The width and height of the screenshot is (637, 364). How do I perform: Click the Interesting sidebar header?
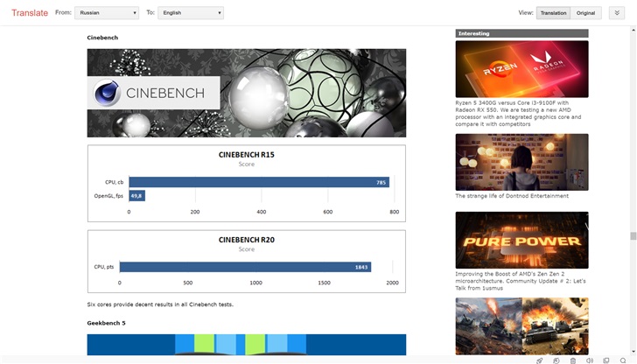point(521,33)
